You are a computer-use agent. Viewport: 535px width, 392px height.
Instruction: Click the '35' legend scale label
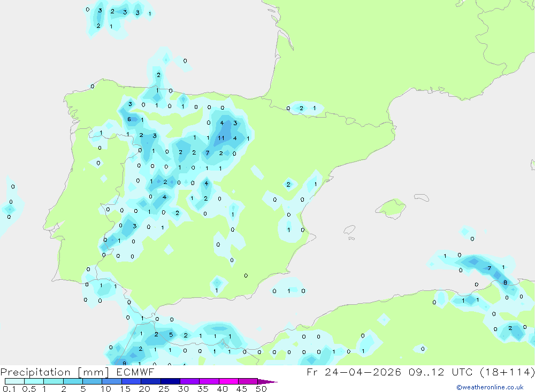pos(203,389)
